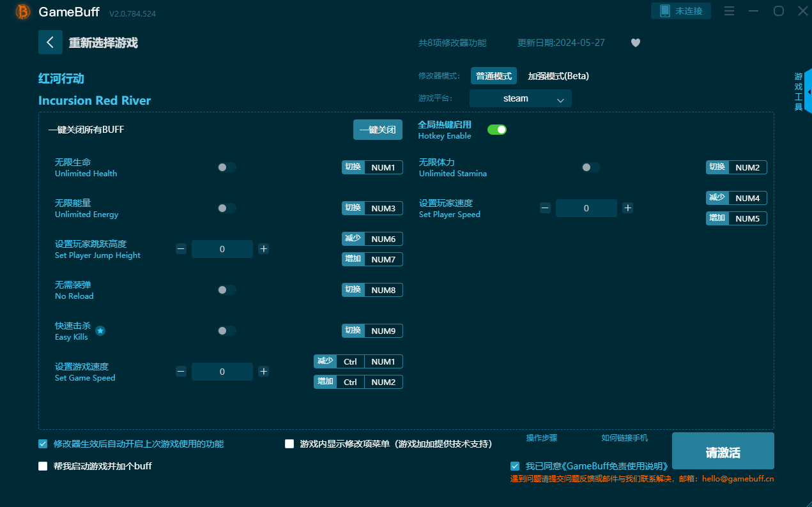Click the phone 未连接 connection status

681,11
